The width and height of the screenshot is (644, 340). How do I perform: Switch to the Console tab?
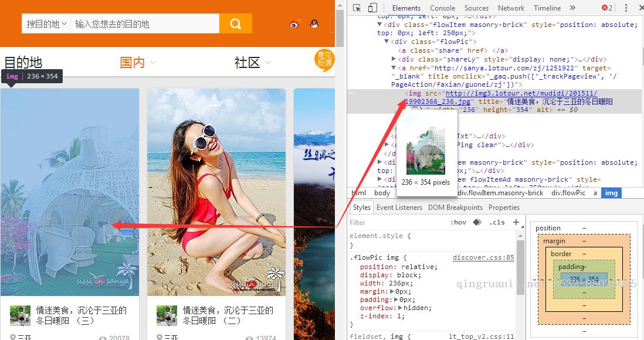tap(442, 8)
